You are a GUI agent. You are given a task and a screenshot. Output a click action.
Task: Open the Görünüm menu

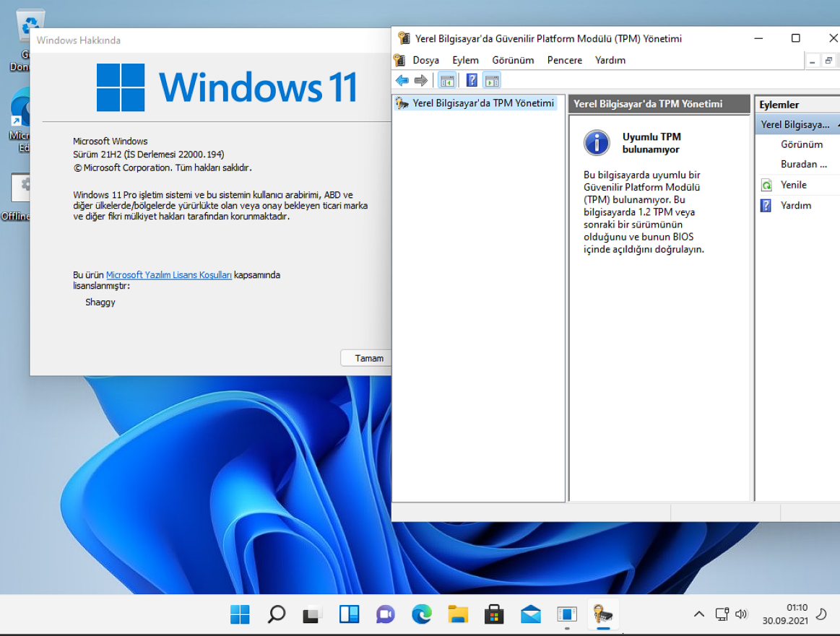pyautogui.click(x=514, y=61)
